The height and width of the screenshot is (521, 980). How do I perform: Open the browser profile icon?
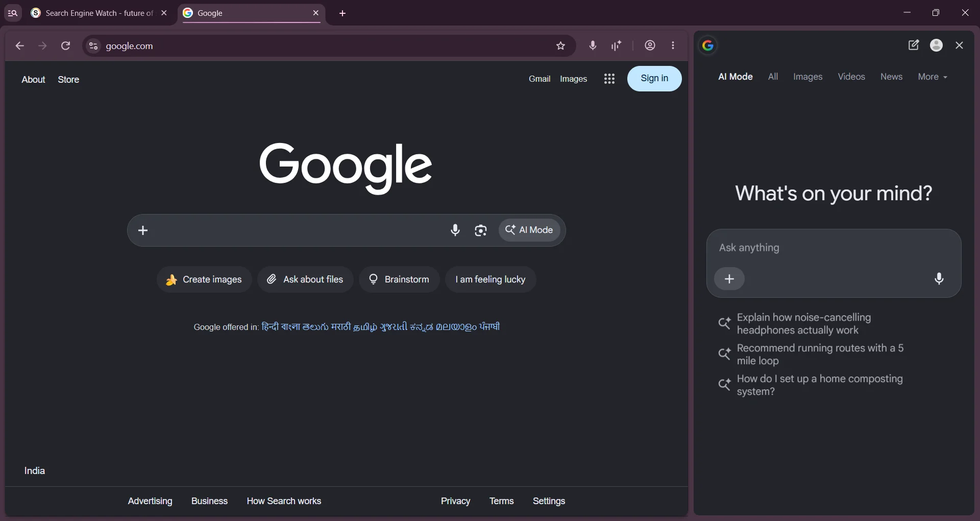click(650, 45)
